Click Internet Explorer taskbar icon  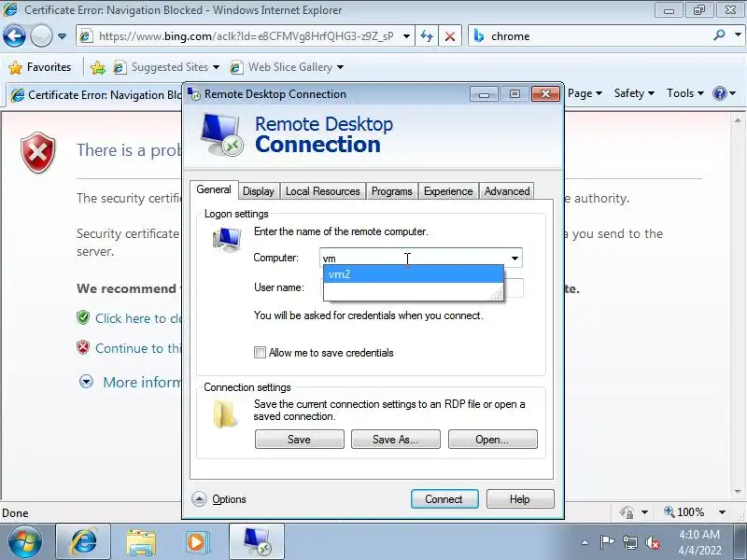(84, 541)
